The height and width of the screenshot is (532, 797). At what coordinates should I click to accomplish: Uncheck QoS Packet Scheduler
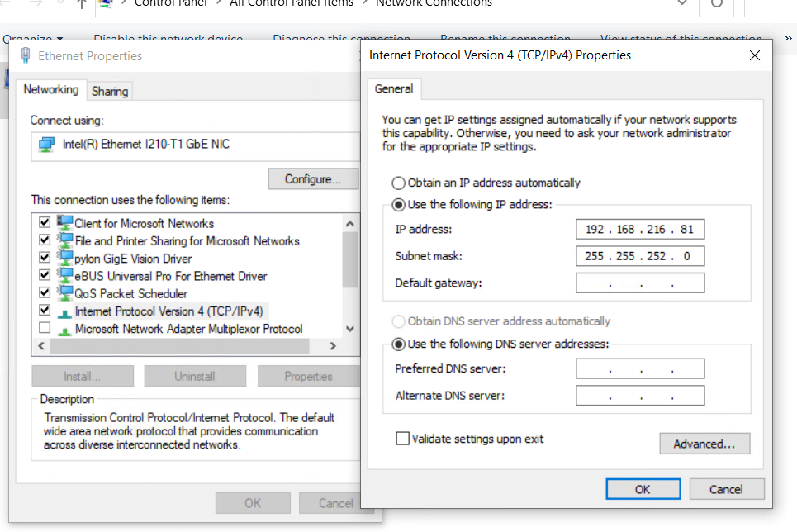[x=45, y=292]
